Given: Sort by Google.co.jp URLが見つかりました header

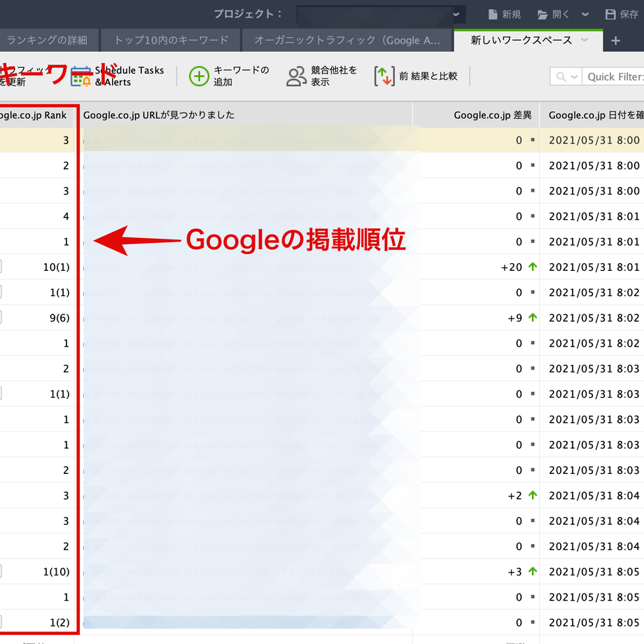Looking at the screenshot, I should click(244, 115).
